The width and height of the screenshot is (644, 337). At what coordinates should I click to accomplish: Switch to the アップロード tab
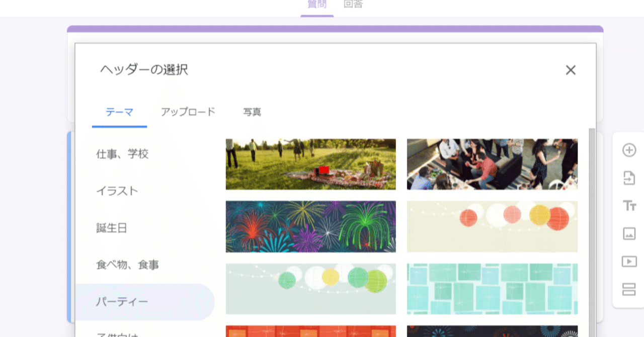[x=188, y=112]
